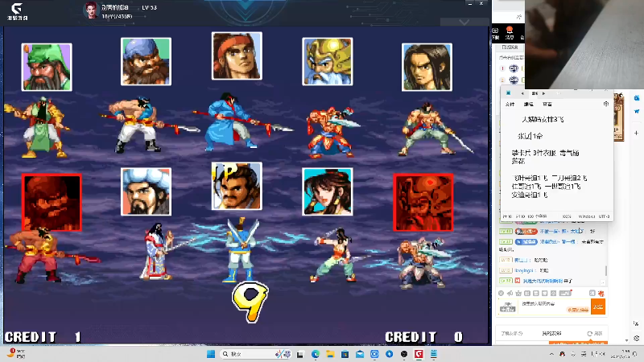Open Mail app from taskbar
Image resolution: width=644 pixels, height=362 pixels.
[359, 354]
